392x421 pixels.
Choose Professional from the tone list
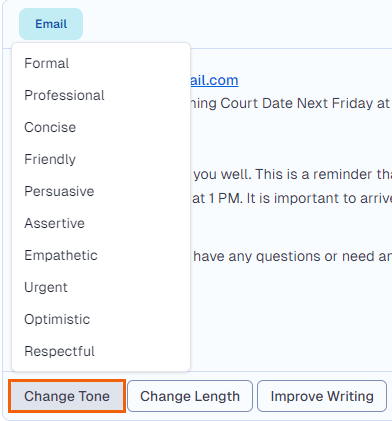tap(101, 95)
